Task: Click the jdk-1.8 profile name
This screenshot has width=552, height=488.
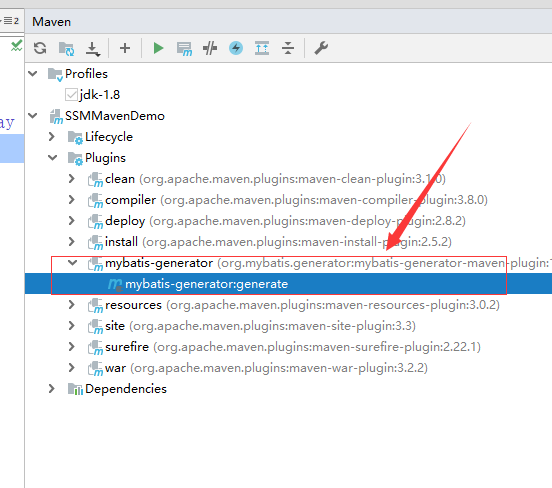Action: [x=100, y=95]
